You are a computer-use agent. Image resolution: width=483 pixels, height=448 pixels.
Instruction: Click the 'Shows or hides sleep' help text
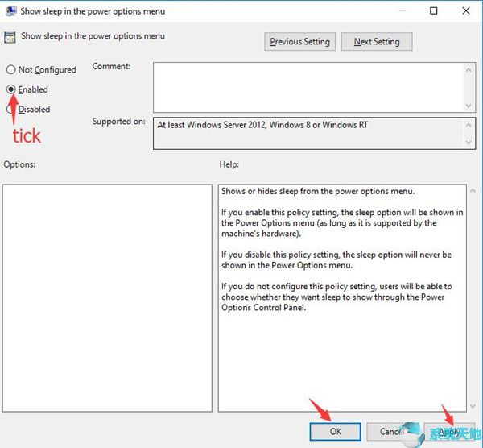point(318,191)
